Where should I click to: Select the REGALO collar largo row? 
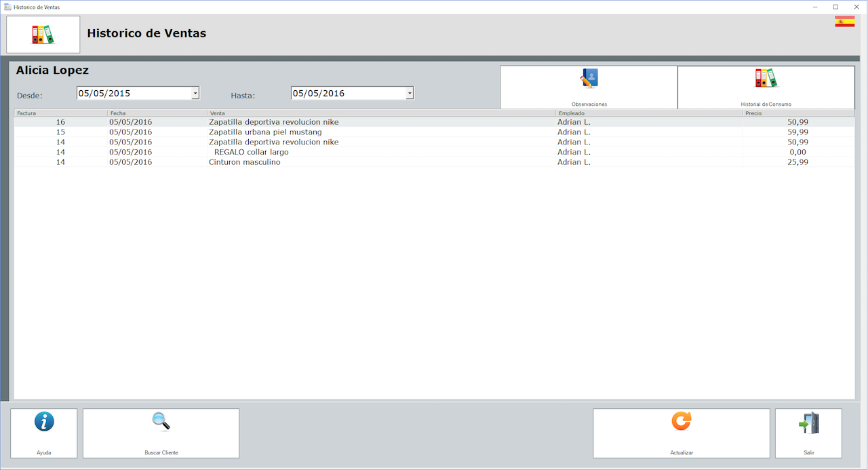coord(251,152)
